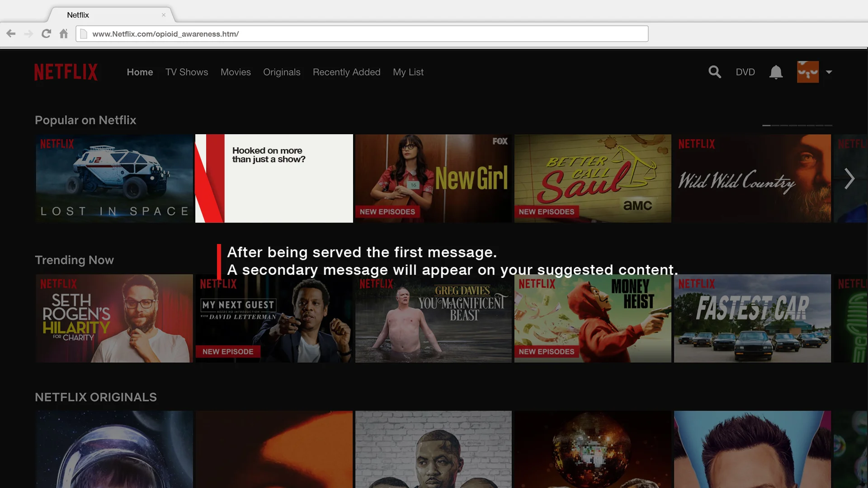868x488 pixels.
Task: Click the orange profile avatar
Action: coord(808,72)
